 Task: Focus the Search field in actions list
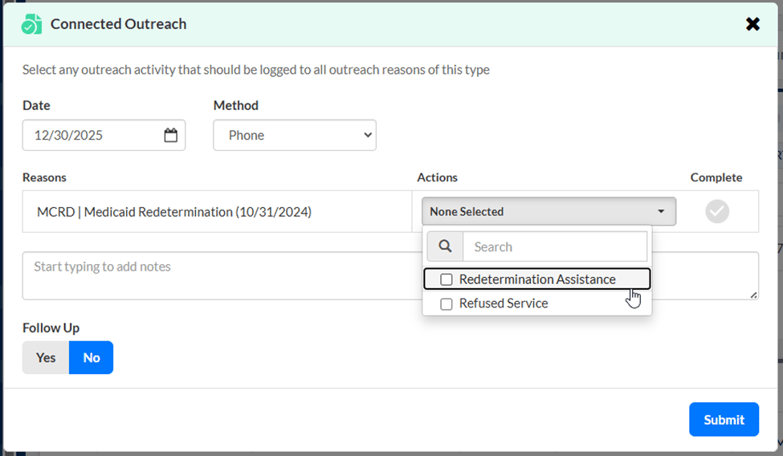554,246
